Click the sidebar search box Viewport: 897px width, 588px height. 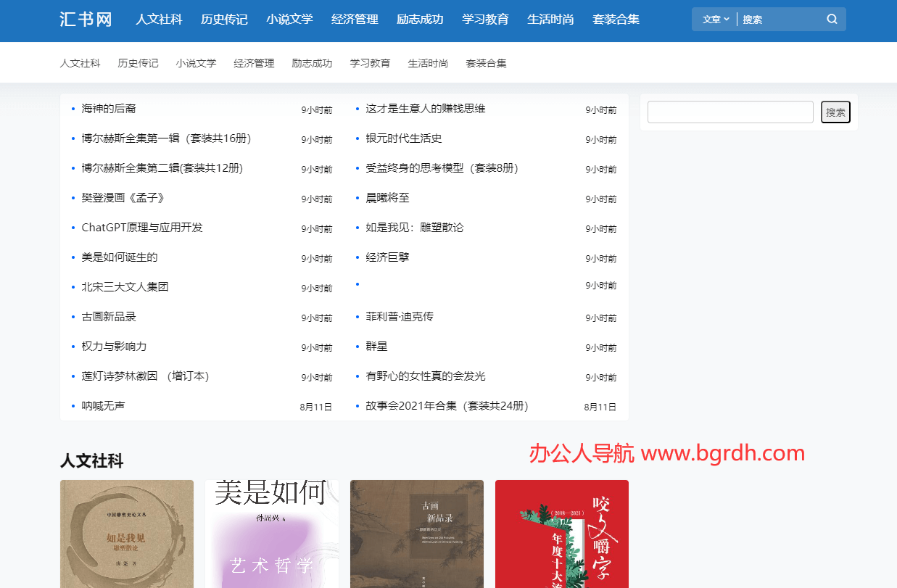729,112
